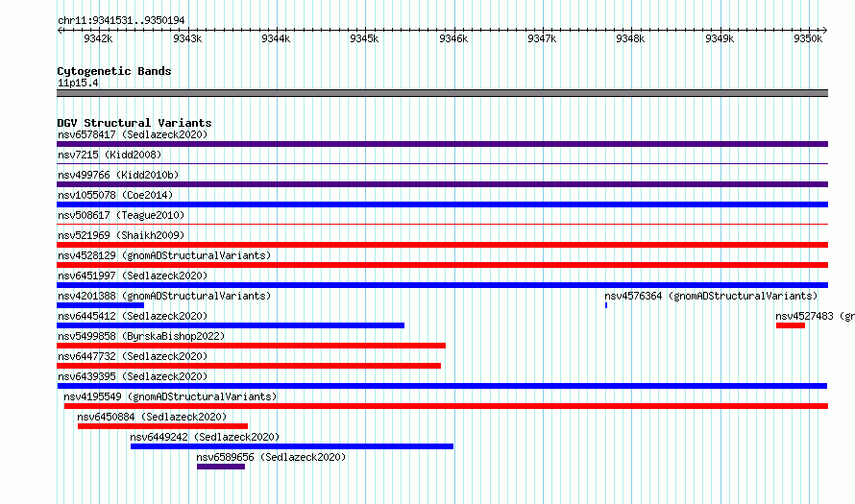Viewport: 855px width, 504px height.
Task: Select the nsv4528129 red variant bar
Action: 442,265
